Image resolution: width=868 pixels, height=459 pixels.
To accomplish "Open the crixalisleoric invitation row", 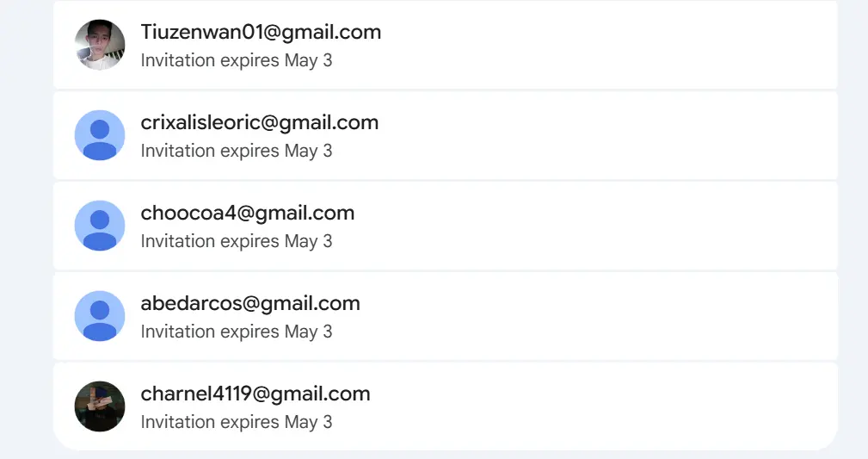I will [446, 135].
